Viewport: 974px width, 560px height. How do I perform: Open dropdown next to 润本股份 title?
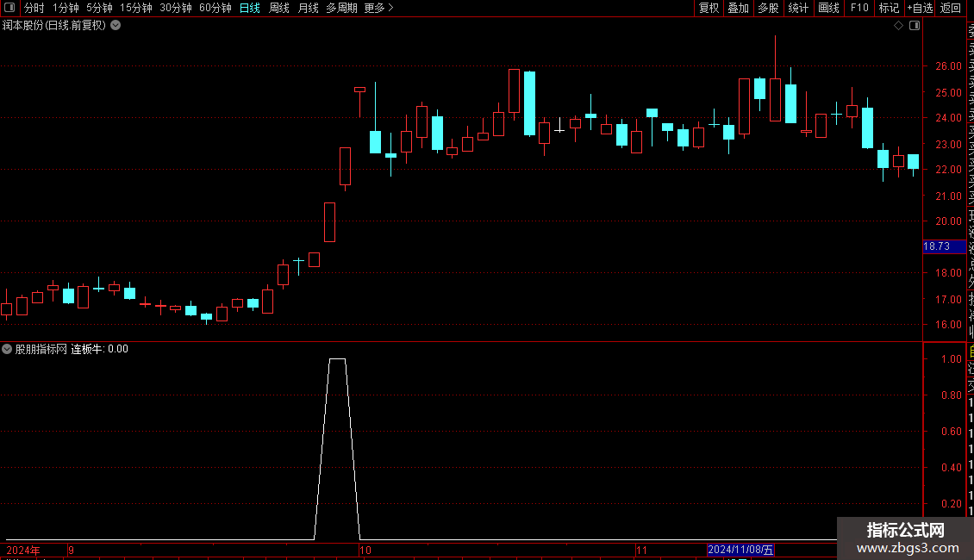[116, 26]
